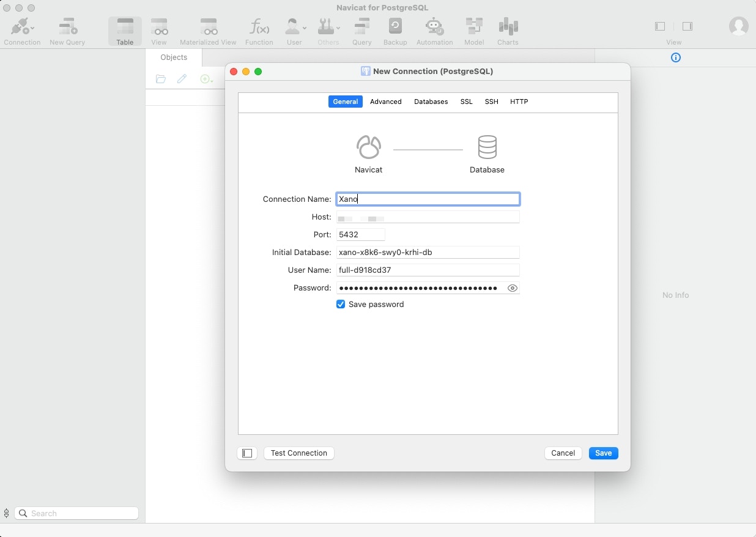
Task: Click the Save button
Action: pyautogui.click(x=604, y=453)
